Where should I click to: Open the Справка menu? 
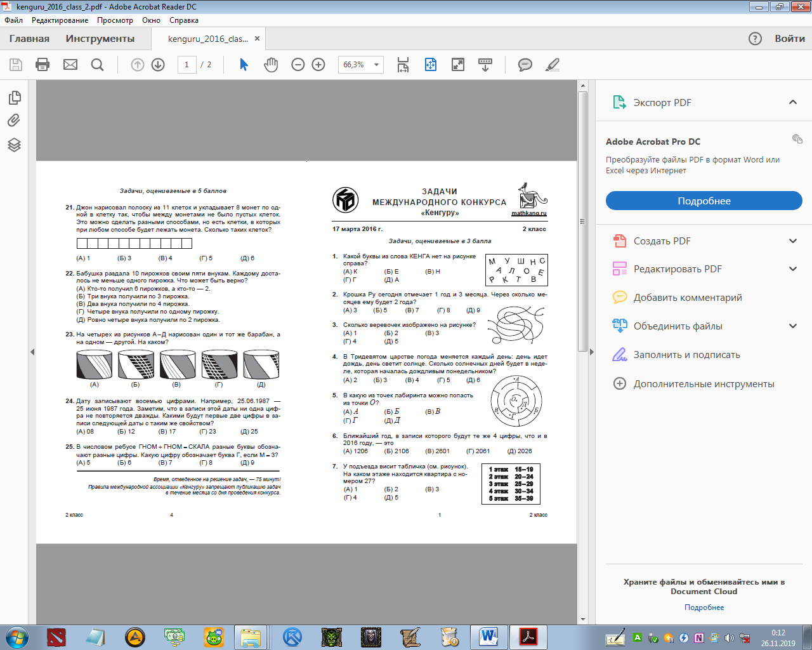[184, 20]
